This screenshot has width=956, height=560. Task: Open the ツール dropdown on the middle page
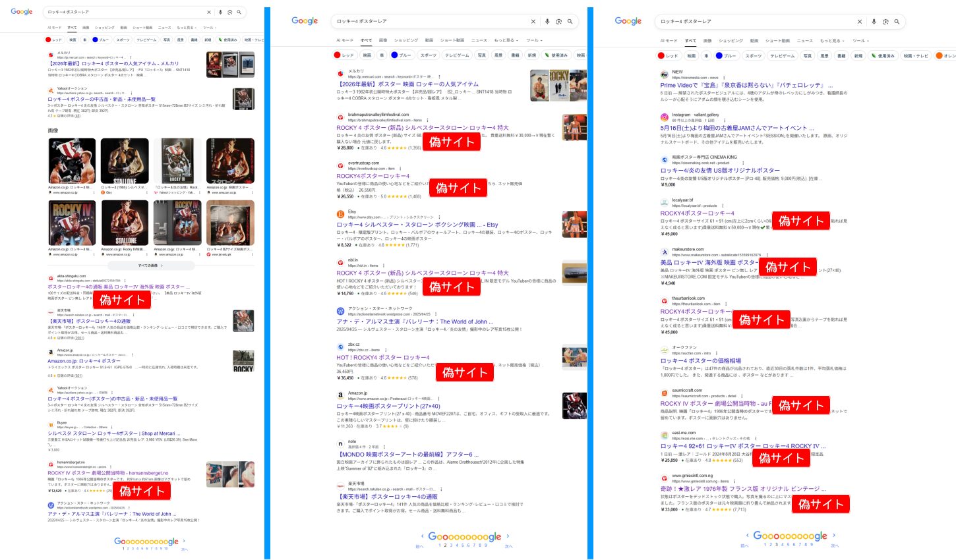pyautogui.click(x=533, y=40)
